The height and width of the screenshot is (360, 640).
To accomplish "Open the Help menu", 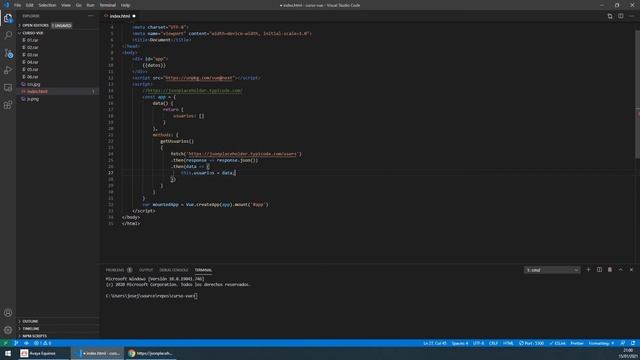I will point(125,5).
